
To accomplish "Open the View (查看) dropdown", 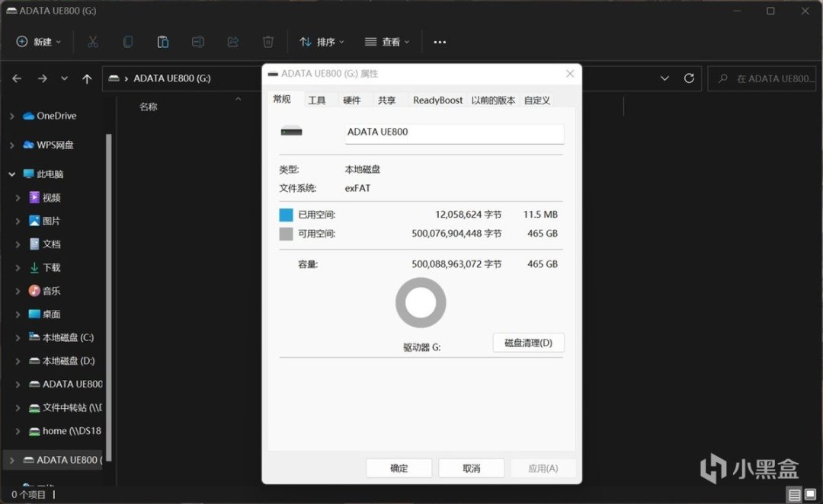I will tap(387, 42).
